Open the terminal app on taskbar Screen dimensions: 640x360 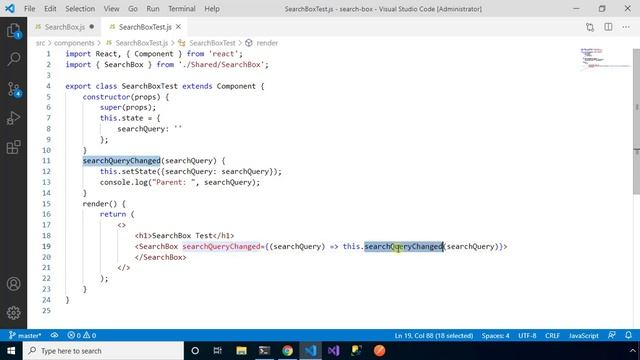click(x=264, y=351)
